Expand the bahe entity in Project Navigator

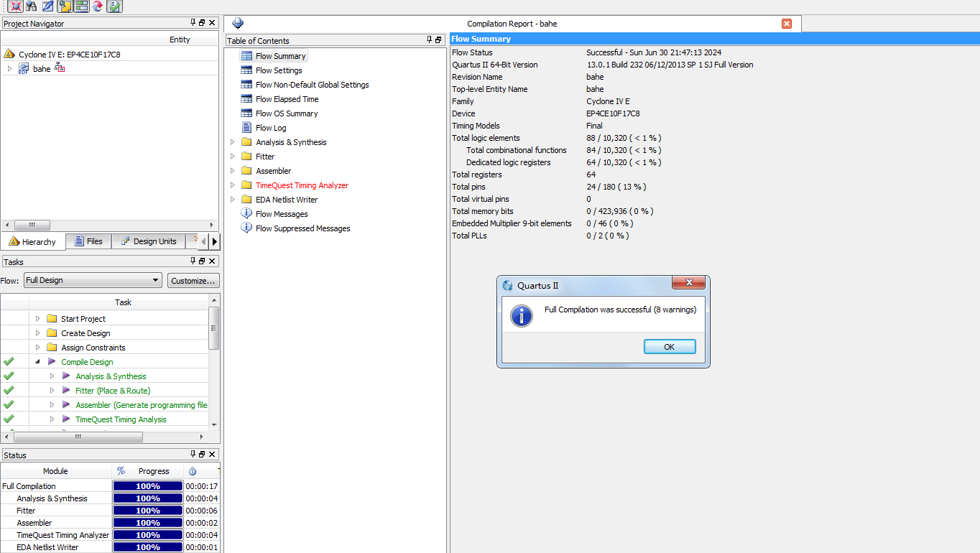click(9, 69)
